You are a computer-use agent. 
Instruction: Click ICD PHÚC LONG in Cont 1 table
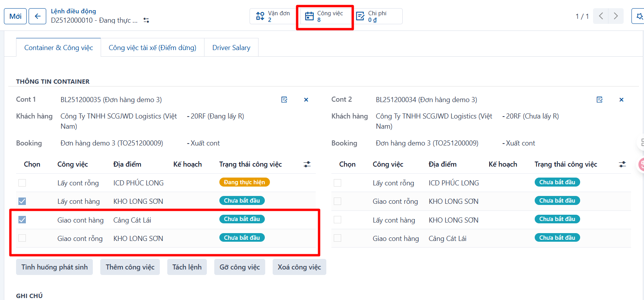click(139, 183)
